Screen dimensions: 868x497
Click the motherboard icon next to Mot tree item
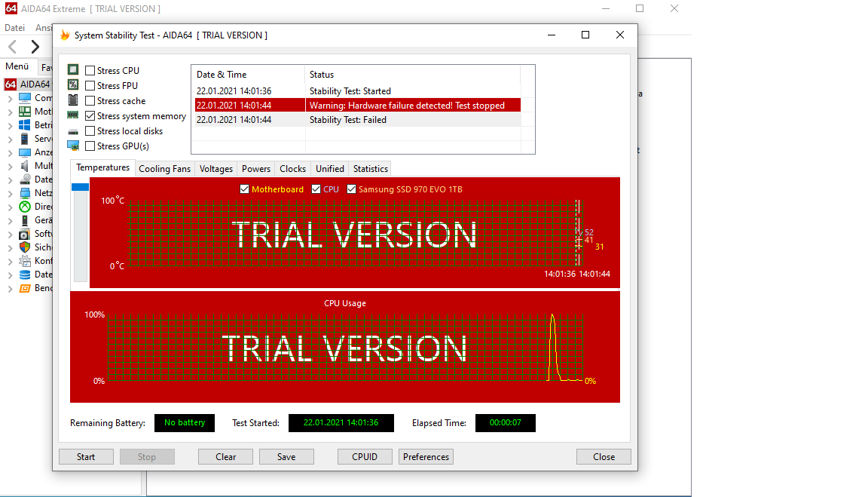pyautogui.click(x=25, y=112)
